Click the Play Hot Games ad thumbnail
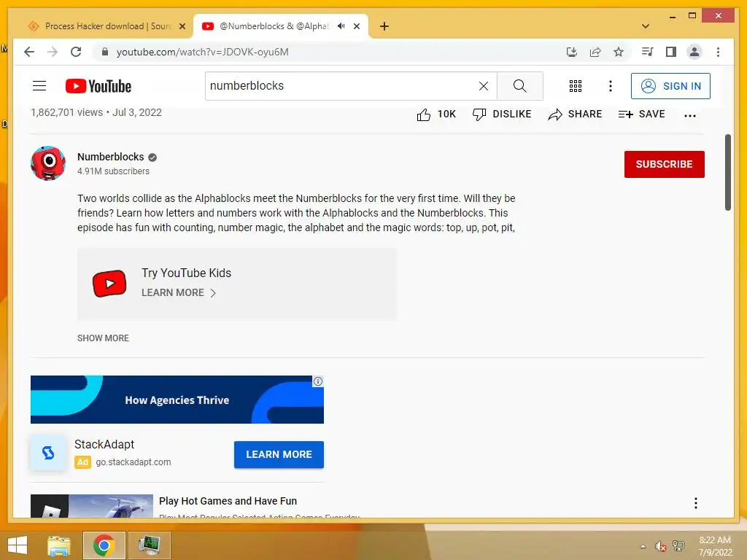 pyautogui.click(x=91, y=506)
